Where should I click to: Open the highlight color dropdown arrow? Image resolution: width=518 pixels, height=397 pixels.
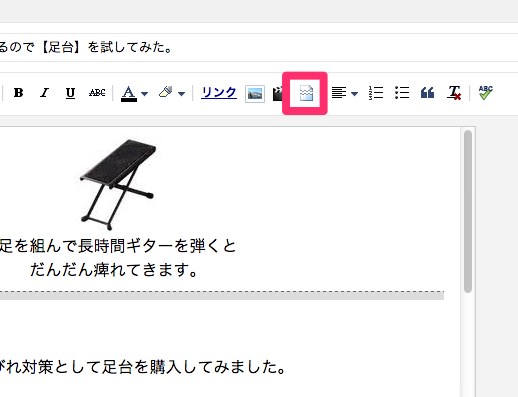click(x=181, y=94)
